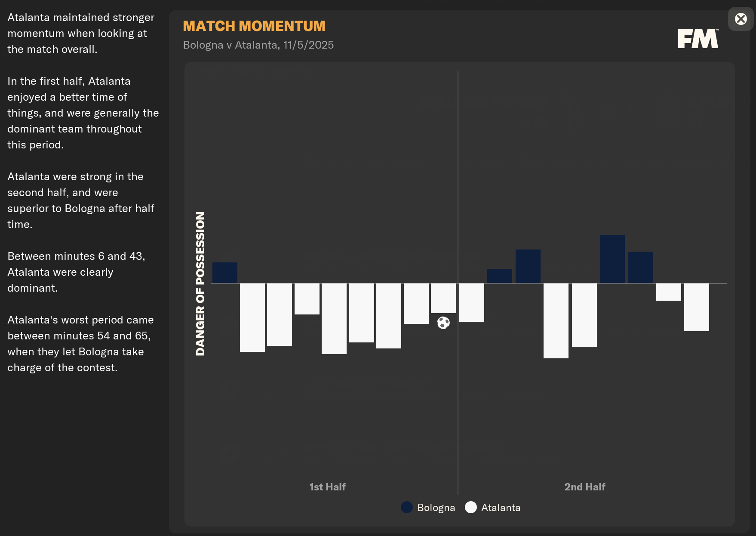756x536 pixels.
Task: Click the FM logo
Action: pyautogui.click(x=698, y=39)
